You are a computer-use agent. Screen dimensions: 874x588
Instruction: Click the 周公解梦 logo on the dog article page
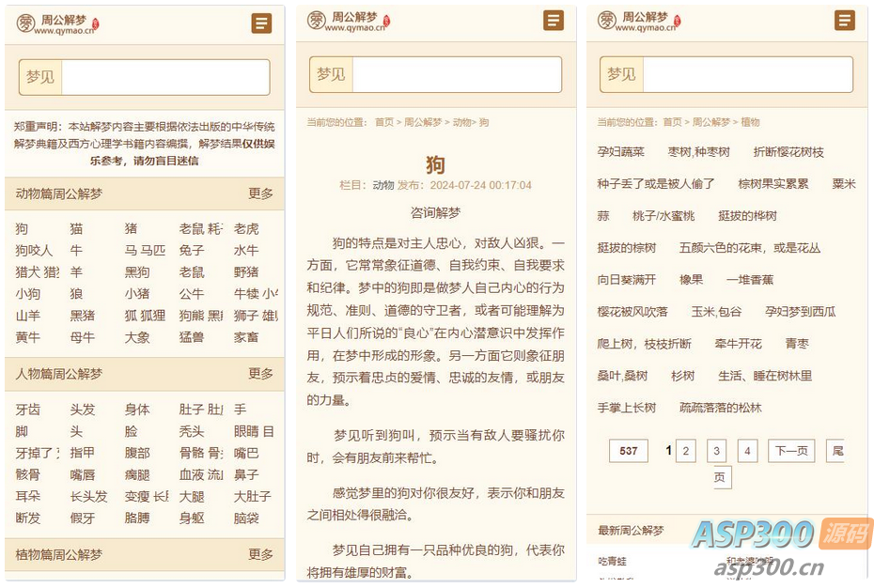tap(316, 21)
